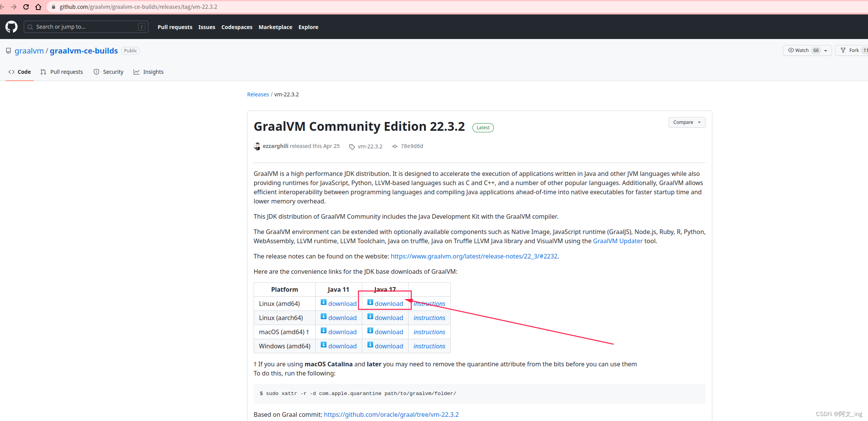Click the GraalVM Updater link
The width and height of the screenshot is (868, 421).
pyautogui.click(x=617, y=241)
